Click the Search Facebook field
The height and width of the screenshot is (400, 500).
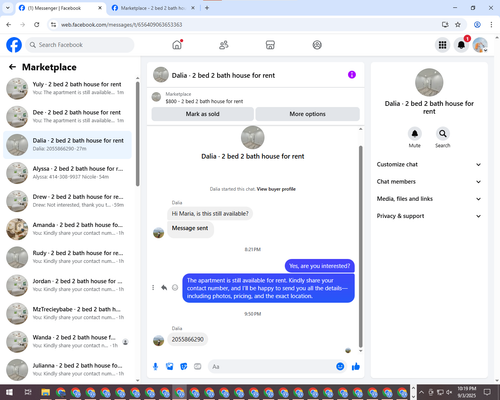80,45
